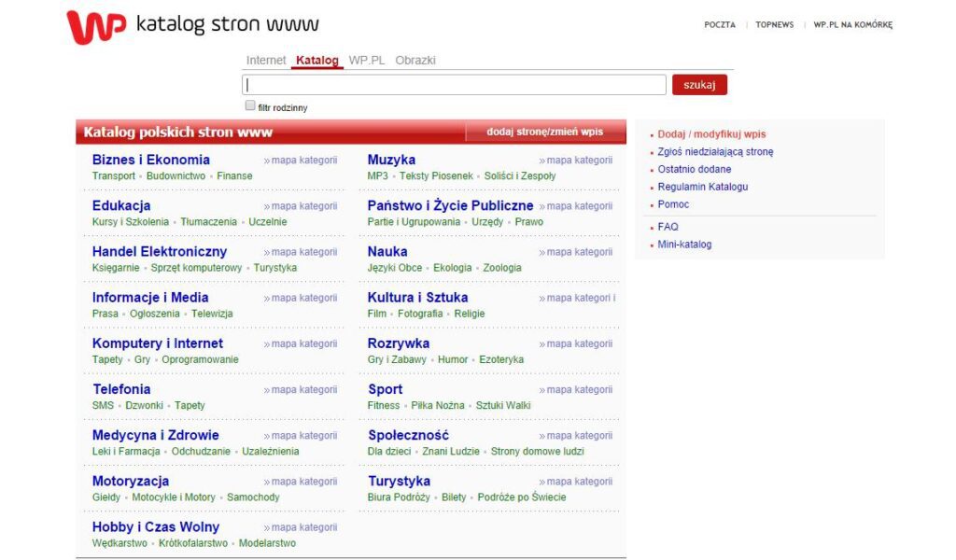This screenshot has width=956, height=560.
Task: Open the Hobby i Czas Wolny category
Action: pyautogui.click(x=156, y=527)
